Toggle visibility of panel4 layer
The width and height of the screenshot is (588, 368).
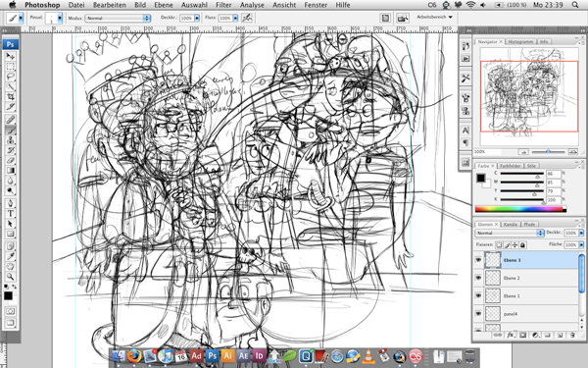point(478,314)
